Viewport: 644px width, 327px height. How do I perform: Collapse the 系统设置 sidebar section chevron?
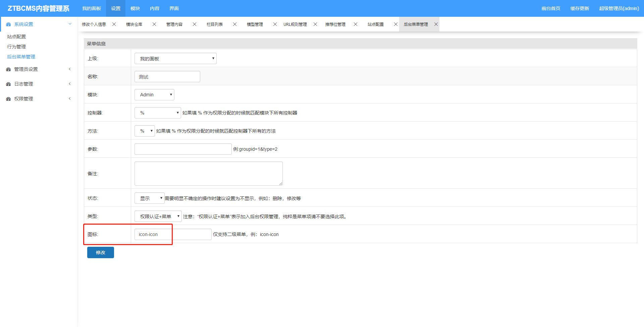point(70,24)
